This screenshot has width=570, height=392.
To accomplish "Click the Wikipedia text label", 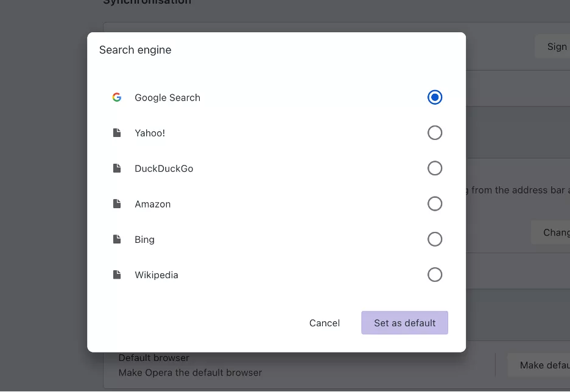I will click(x=157, y=275).
